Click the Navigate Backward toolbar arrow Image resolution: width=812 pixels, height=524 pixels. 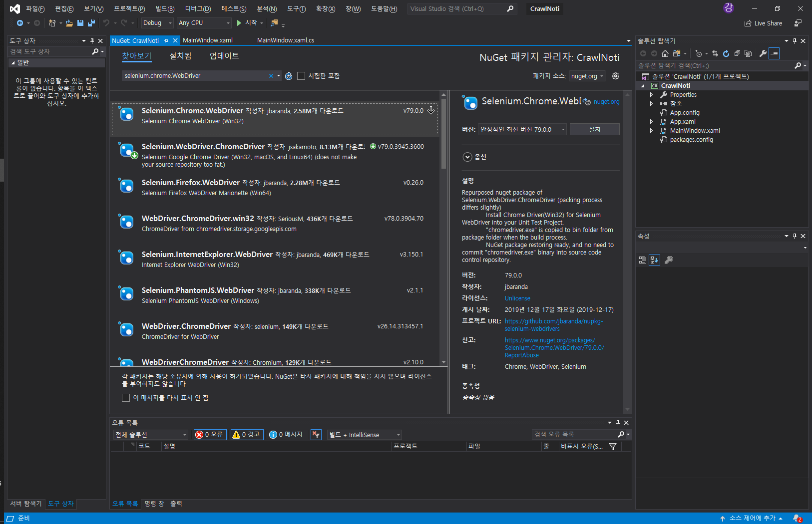[x=19, y=23]
